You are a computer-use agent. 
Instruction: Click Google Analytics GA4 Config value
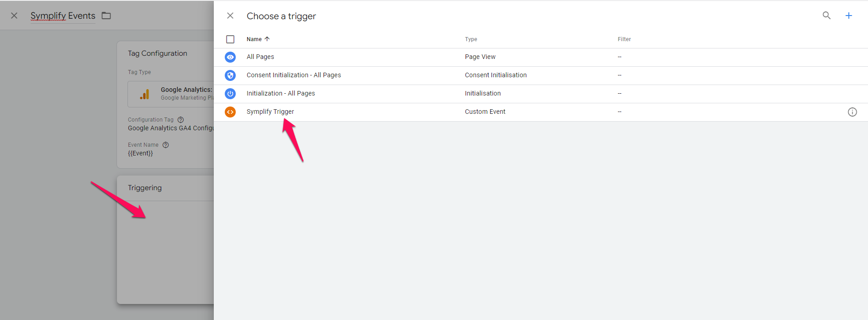point(171,128)
